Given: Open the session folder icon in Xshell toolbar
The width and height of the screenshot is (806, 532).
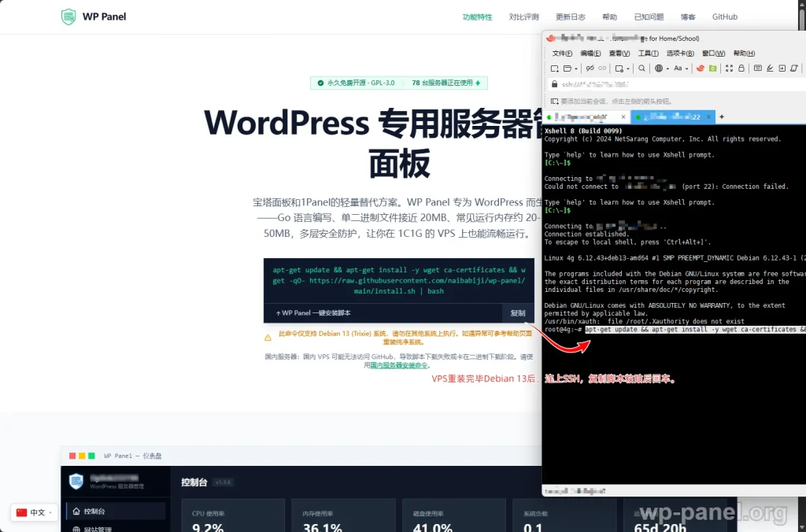Looking at the screenshot, I should 568,68.
